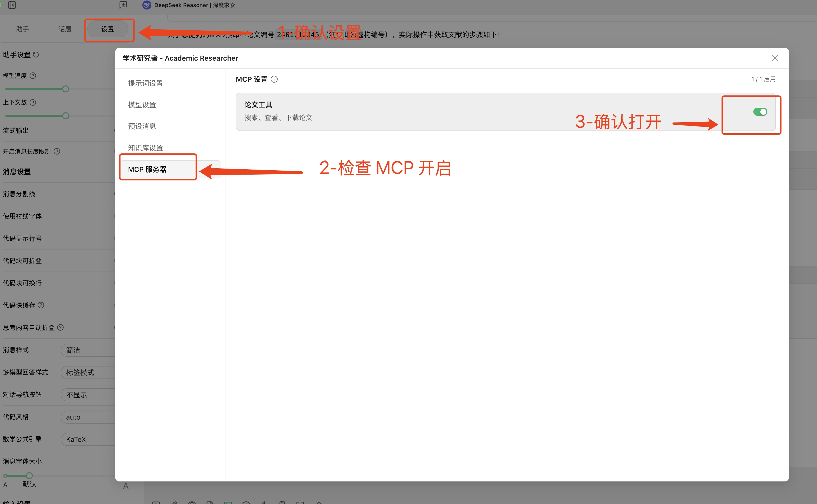
Task: Click the 代码块可换行 setting label
Action: point(22,283)
